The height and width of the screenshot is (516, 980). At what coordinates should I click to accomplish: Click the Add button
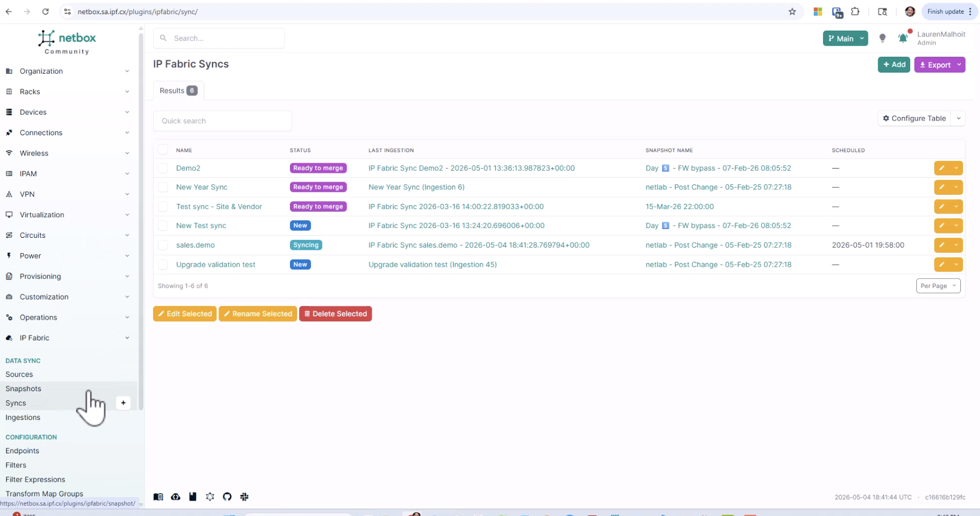pyautogui.click(x=894, y=64)
